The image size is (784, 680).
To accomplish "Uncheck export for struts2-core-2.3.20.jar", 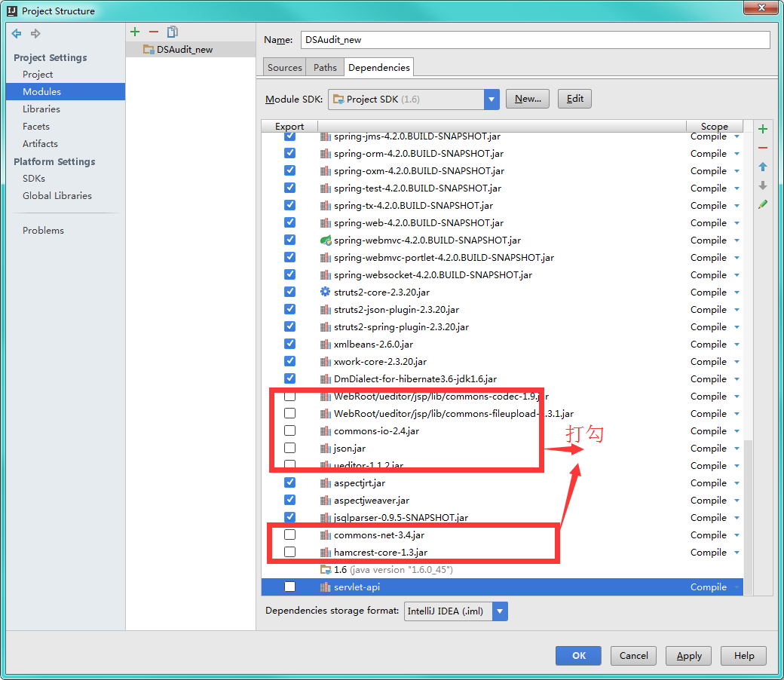I will coord(289,292).
